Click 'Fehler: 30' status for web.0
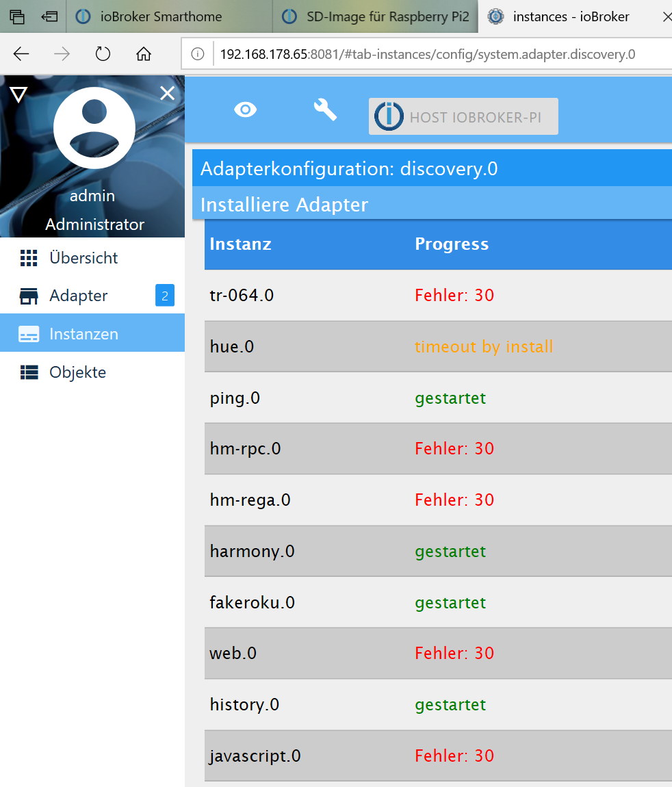Screen dimensions: 672x787 pyautogui.click(x=454, y=653)
